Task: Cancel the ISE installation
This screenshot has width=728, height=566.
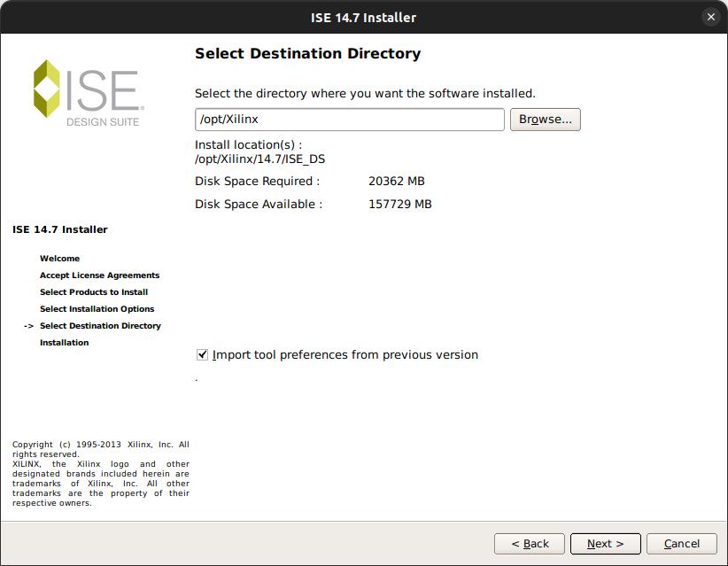Action: pos(681,543)
